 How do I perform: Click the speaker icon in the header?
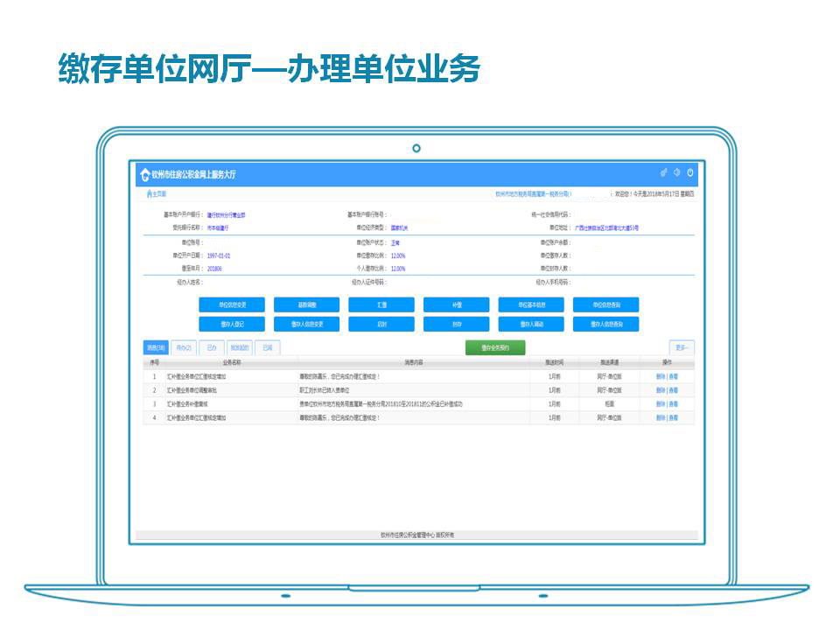click(x=676, y=173)
